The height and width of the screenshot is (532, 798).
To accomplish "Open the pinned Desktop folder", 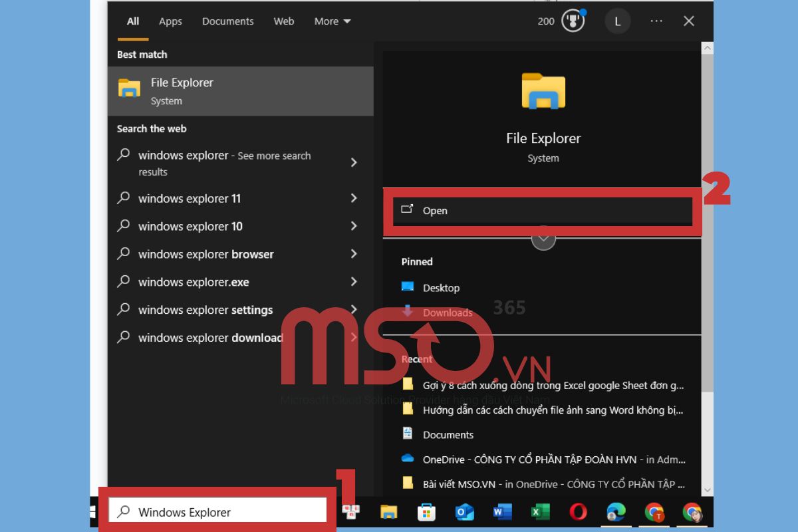I will pyautogui.click(x=441, y=287).
